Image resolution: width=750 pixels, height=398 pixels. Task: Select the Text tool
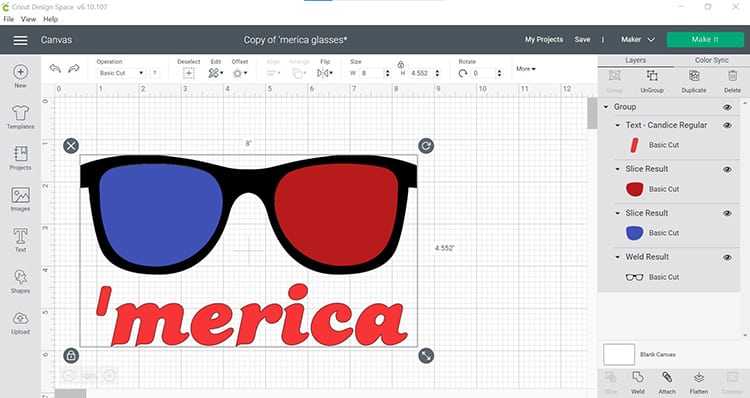click(x=20, y=240)
